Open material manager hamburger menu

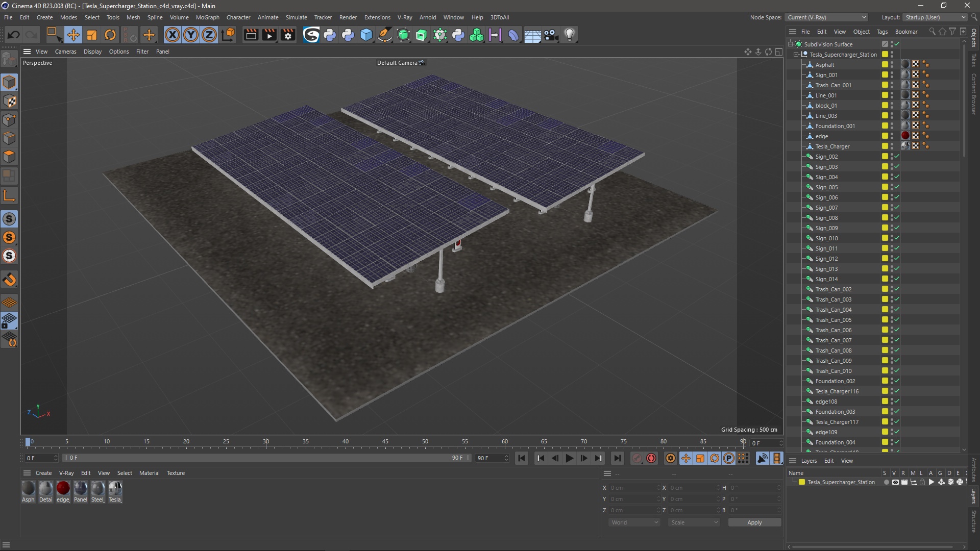click(27, 473)
